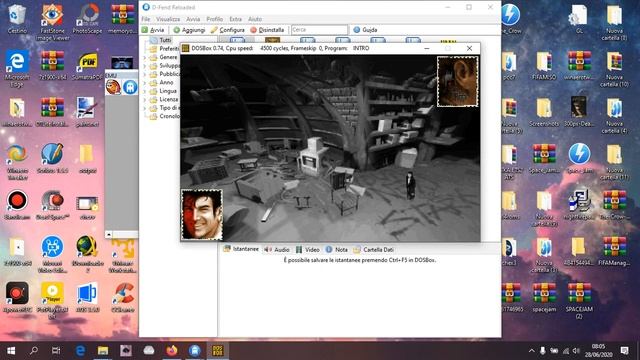Open the Avvia menu in menu bar

coord(193,19)
